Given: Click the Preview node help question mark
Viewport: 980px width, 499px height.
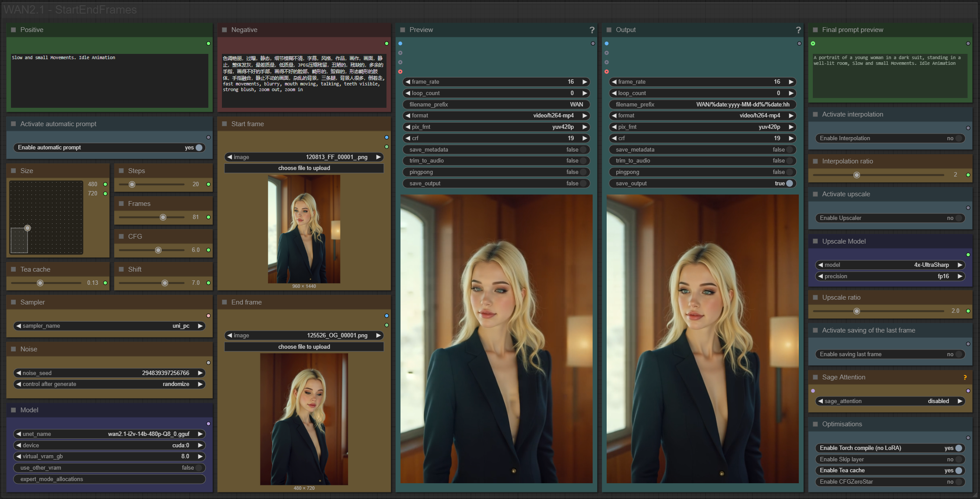Looking at the screenshot, I should click(x=592, y=30).
